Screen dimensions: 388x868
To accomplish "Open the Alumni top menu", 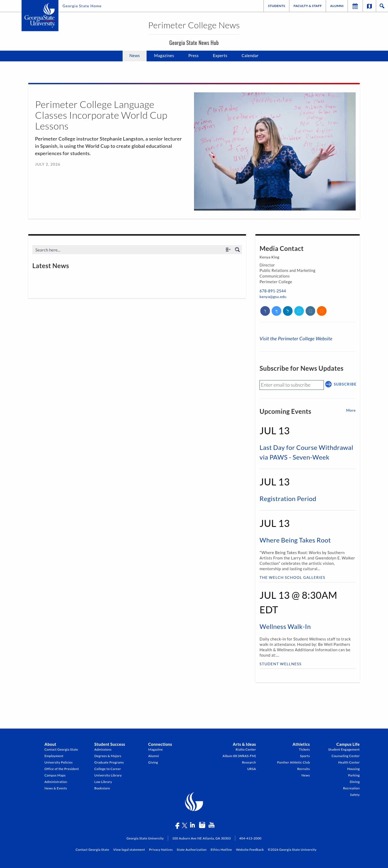I will [337, 6].
